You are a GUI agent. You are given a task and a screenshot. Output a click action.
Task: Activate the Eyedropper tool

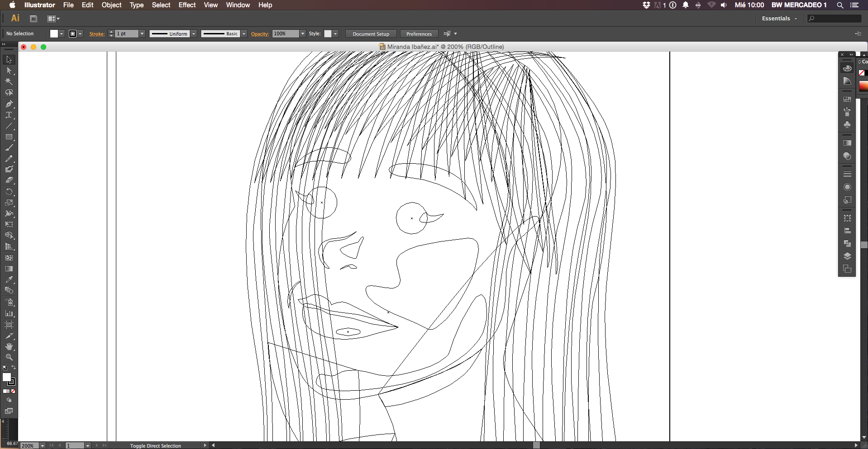9,279
